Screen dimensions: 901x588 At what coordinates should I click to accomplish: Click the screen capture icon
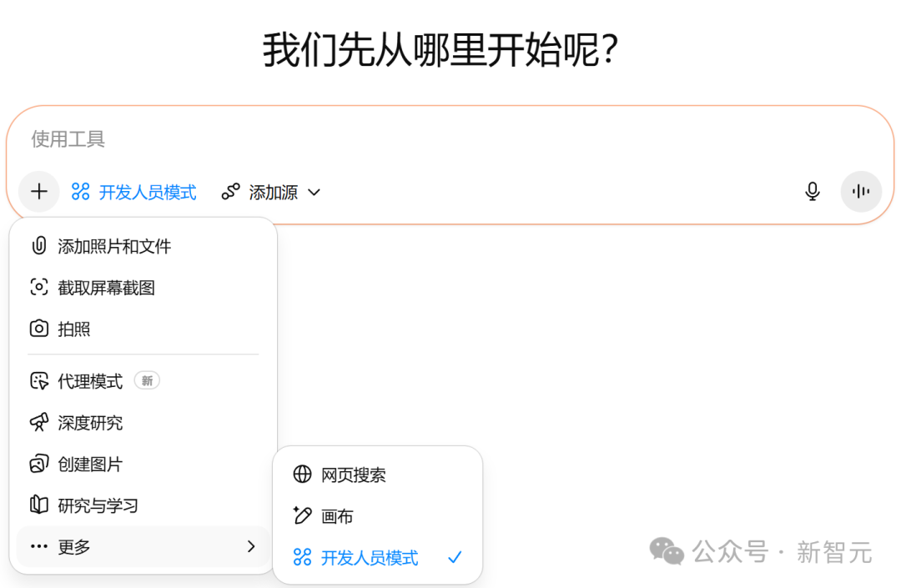[38, 288]
